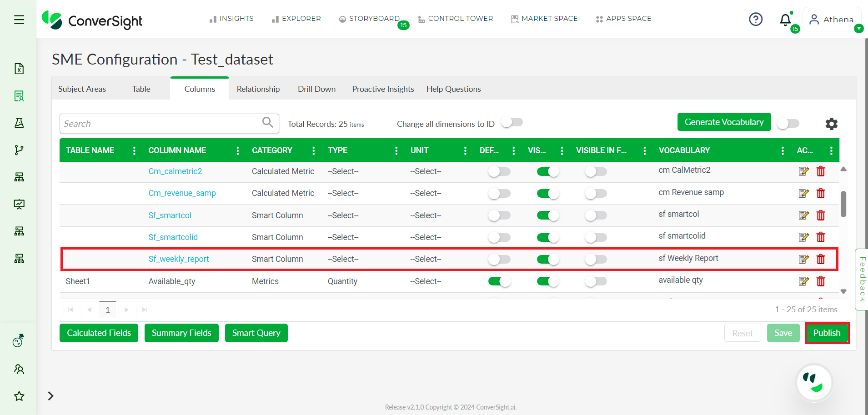Screen dimensions: 868x415
Task: Toggle the switch beside Generate Vocabulary
Action: click(788, 124)
